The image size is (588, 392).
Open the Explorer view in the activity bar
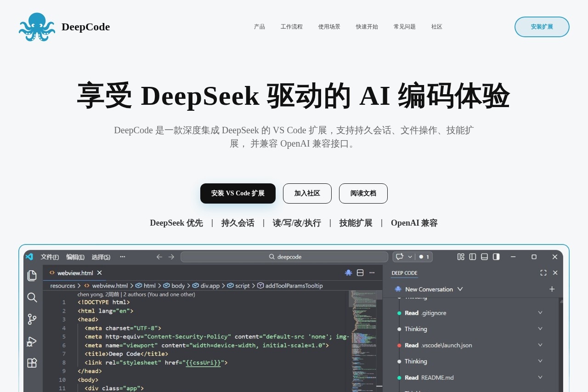click(x=32, y=275)
